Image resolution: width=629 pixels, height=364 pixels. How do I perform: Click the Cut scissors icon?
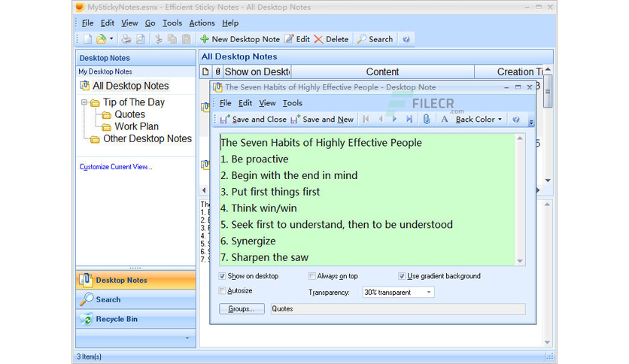pos(159,39)
